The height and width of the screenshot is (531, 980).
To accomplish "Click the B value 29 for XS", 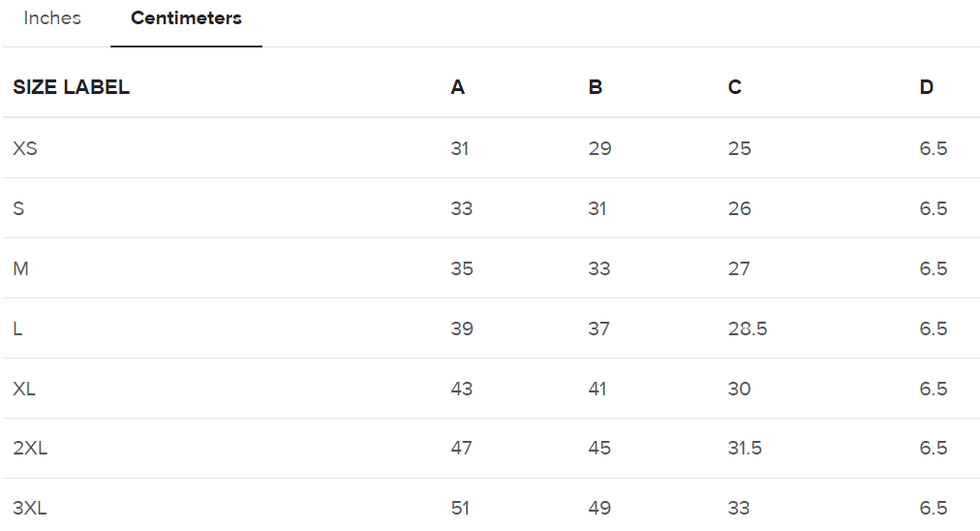I will (x=599, y=148).
